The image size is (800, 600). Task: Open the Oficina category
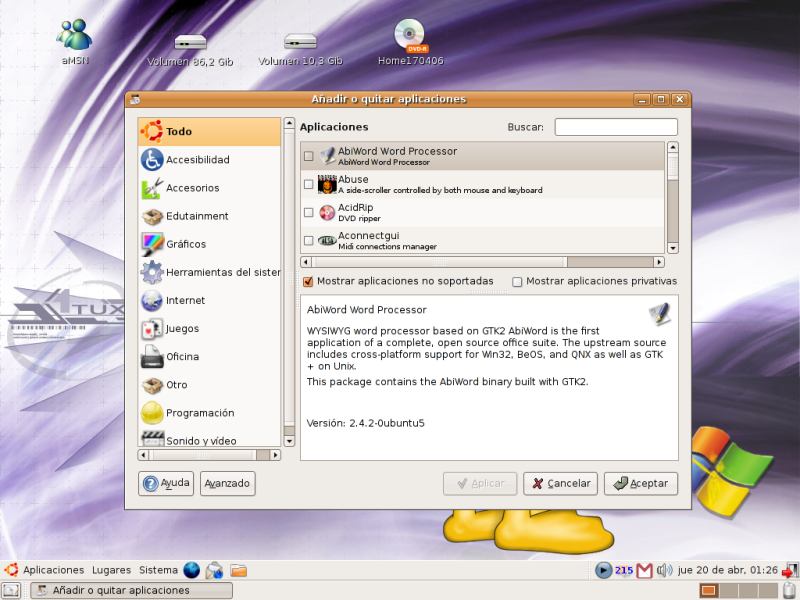pos(209,357)
